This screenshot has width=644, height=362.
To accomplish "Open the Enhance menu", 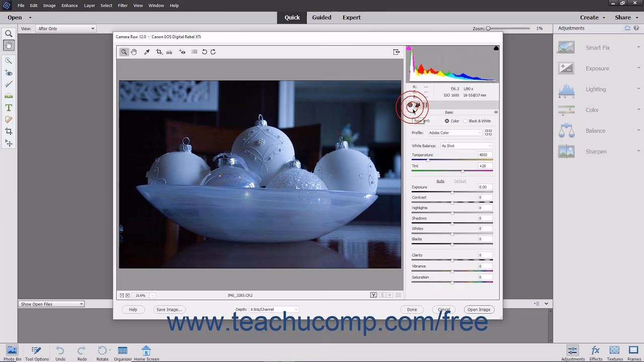I will coord(69,6).
